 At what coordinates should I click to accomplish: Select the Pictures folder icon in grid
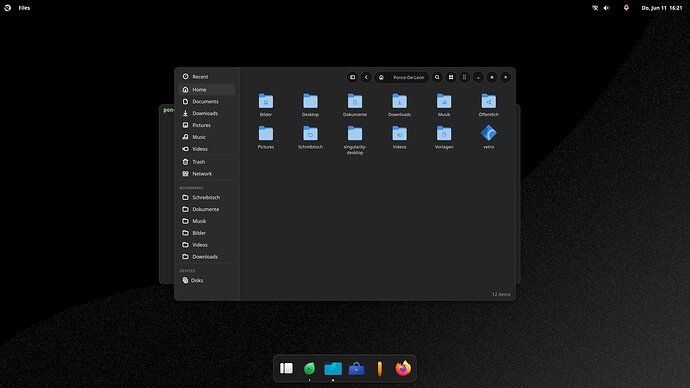click(x=266, y=133)
